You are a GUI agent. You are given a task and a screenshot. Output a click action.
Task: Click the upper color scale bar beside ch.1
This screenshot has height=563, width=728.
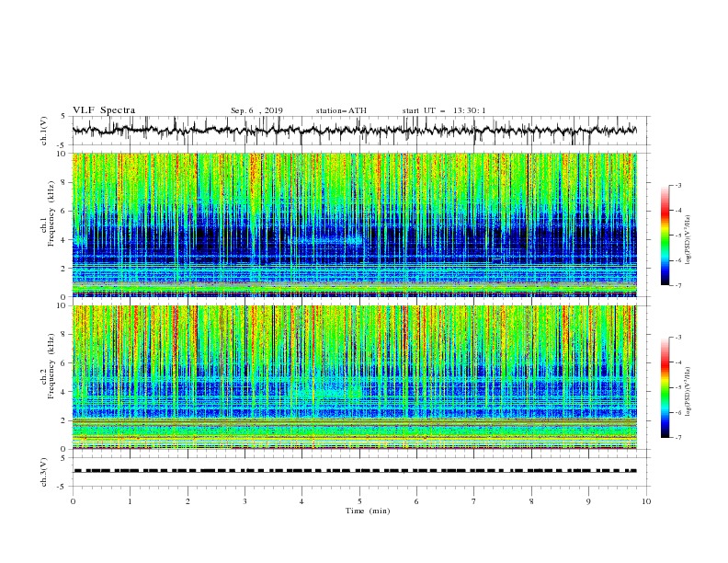(x=665, y=236)
